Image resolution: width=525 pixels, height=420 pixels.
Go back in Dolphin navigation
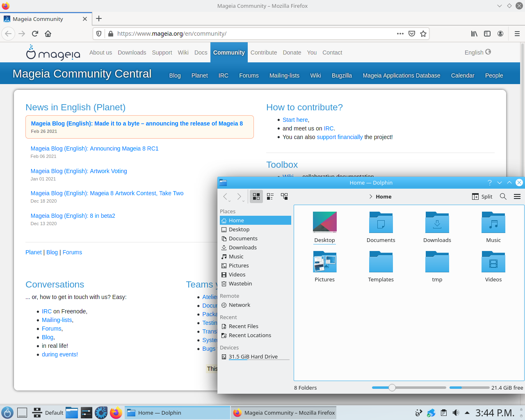[x=225, y=196]
